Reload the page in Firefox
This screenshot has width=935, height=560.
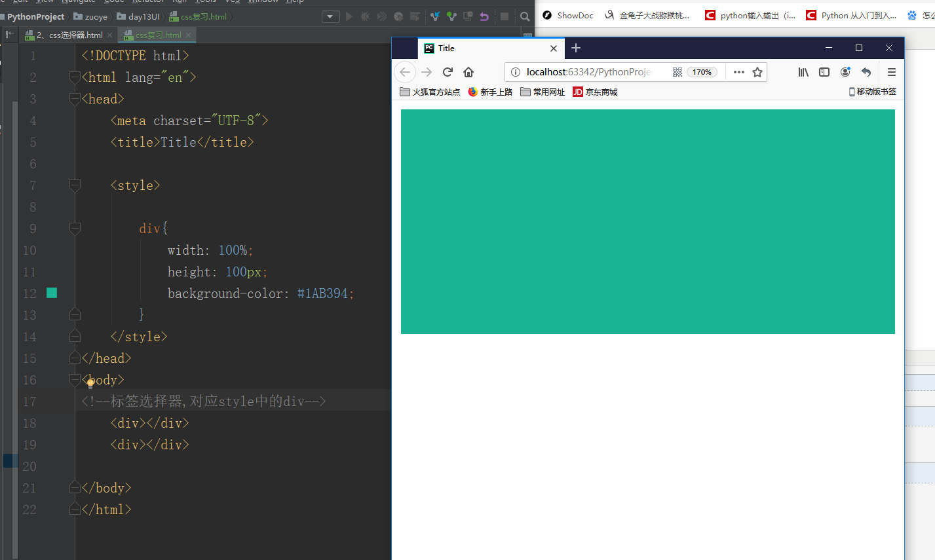(448, 72)
